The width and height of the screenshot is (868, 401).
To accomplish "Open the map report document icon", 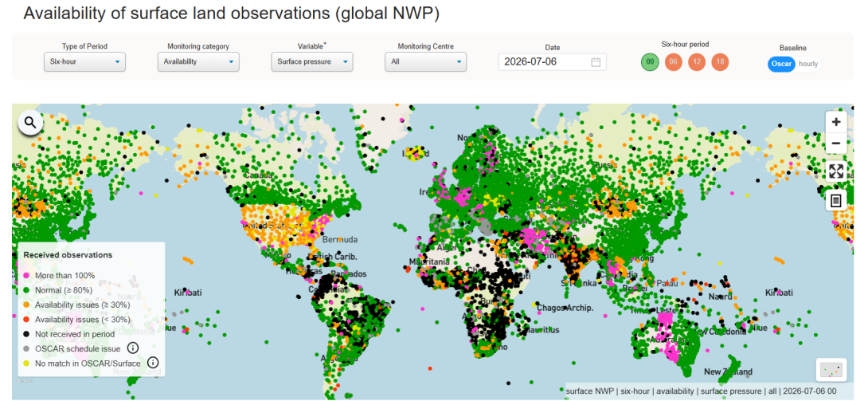I will click(836, 200).
